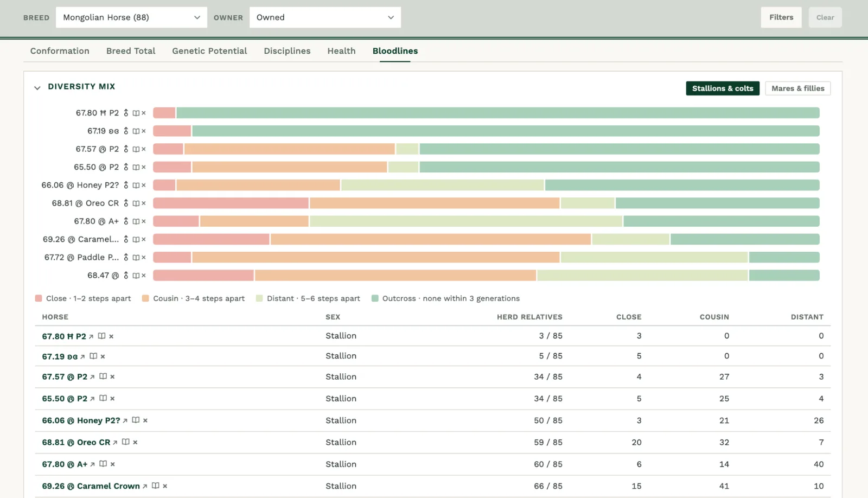Click the Clear button
The width and height of the screenshot is (868, 498).
[825, 17]
